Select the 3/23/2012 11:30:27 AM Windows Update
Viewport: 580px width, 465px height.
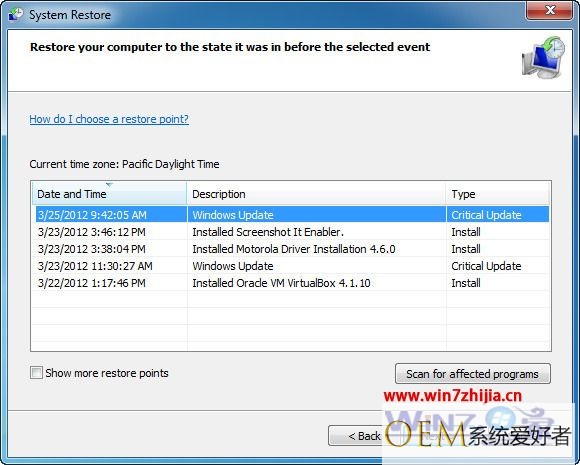pyautogui.click(x=292, y=266)
